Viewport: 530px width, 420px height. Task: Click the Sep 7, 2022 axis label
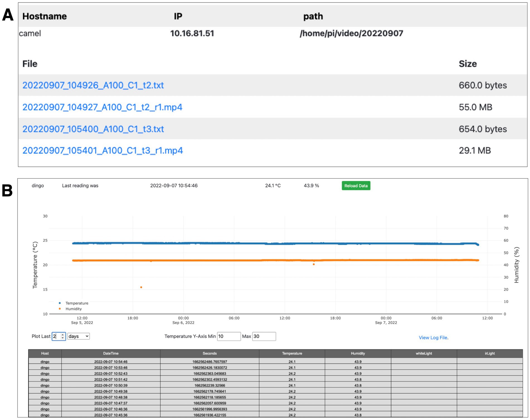[x=386, y=323]
